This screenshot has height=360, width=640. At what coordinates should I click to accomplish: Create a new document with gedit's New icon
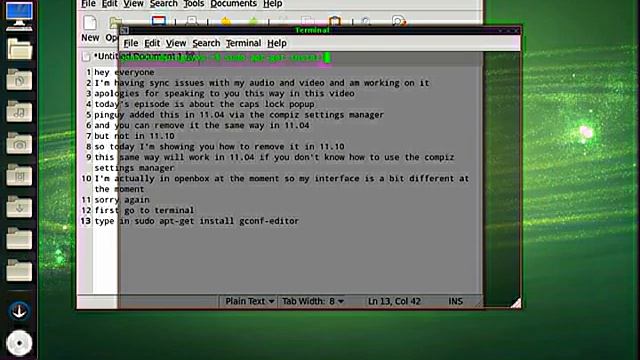pyautogui.click(x=90, y=22)
